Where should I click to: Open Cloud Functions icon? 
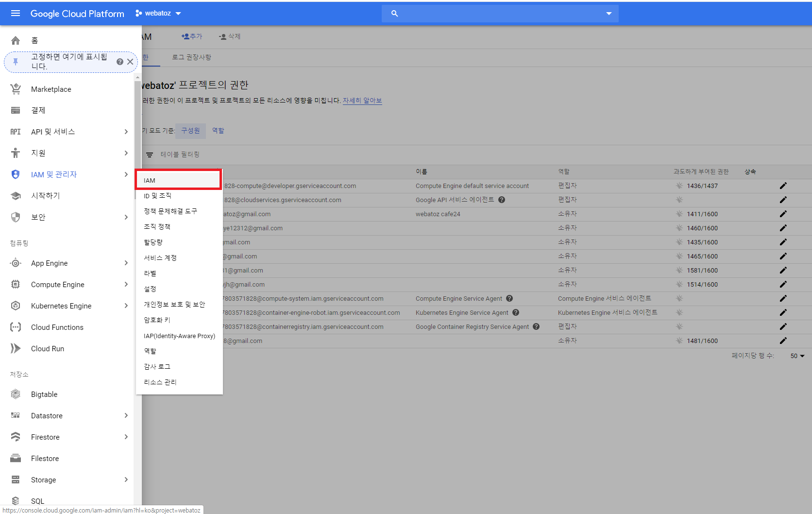point(16,327)
